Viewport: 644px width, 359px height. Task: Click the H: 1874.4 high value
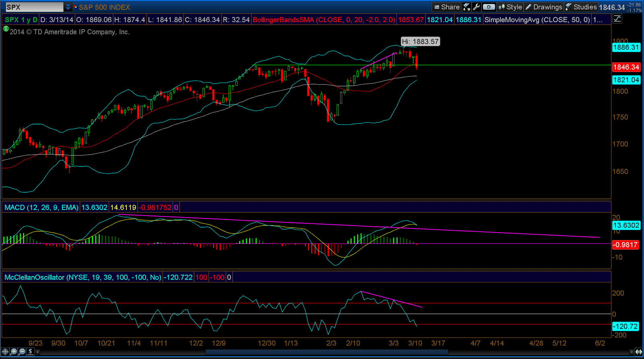[x=130, y=19]
